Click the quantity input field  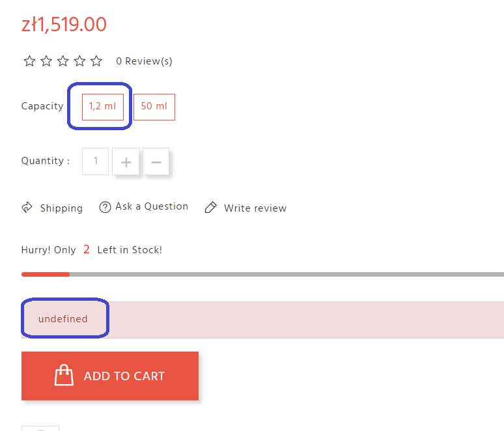(x=96, y=161)
